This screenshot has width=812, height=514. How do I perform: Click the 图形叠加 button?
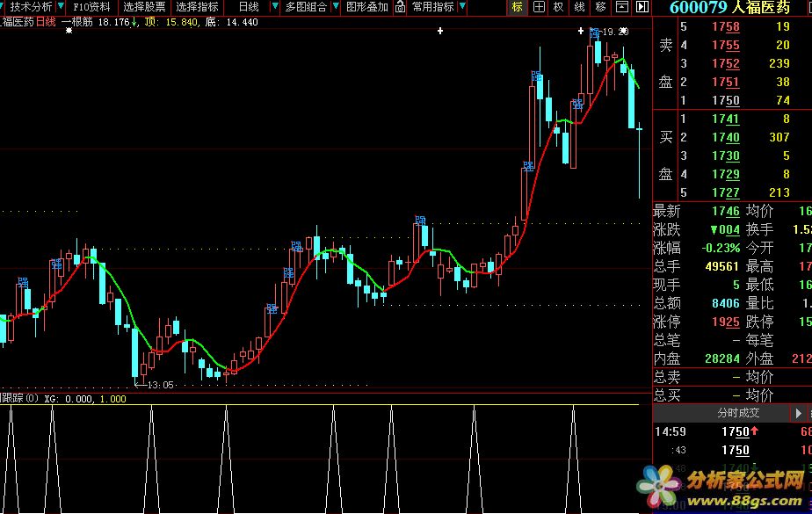click(x=366, y=7)
